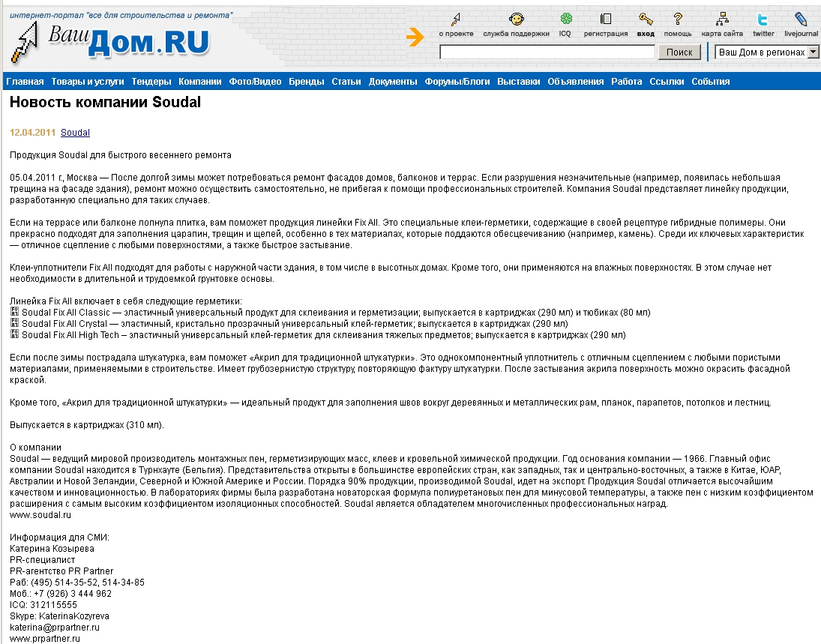Click 'Продукция Soudal для быстрого весеннего ремонта' line
821x644 pixels.
[121, 155]
